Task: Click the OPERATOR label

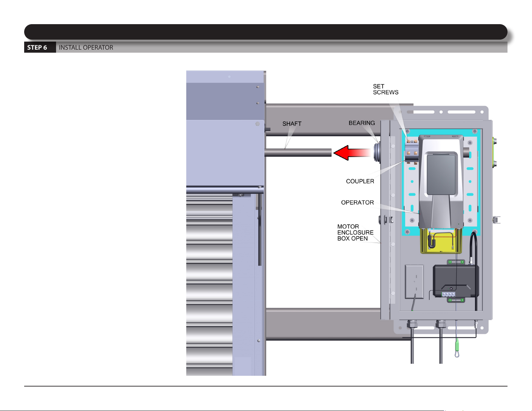Action: click(x=357, y=203)
